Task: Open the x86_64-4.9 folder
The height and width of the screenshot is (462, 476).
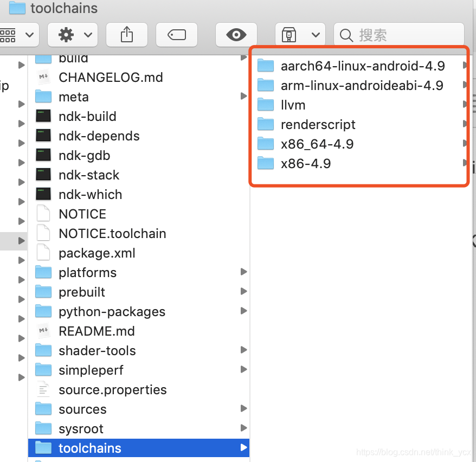Action: [x=359, y=144]
